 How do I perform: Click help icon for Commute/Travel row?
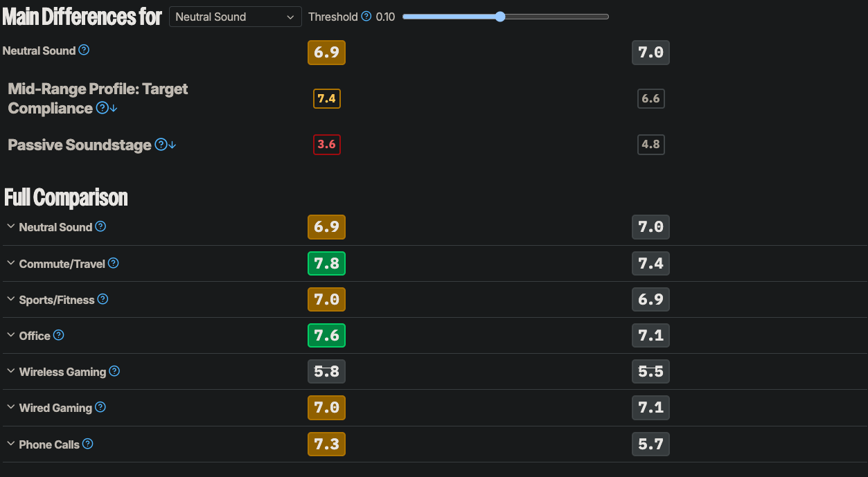tap(114, 263)
